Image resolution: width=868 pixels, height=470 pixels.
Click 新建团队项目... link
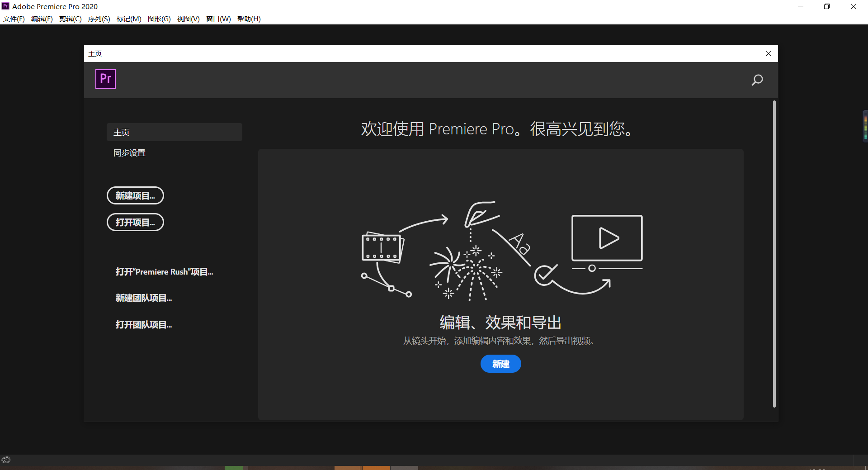[144, 298]
